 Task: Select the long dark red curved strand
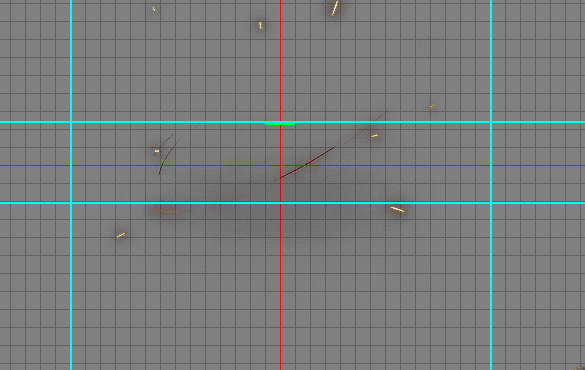[x=307, y=163]
